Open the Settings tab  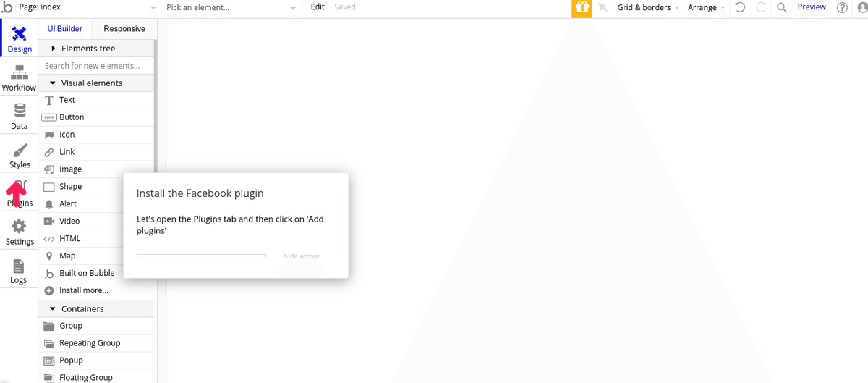[x=20, y=232]
